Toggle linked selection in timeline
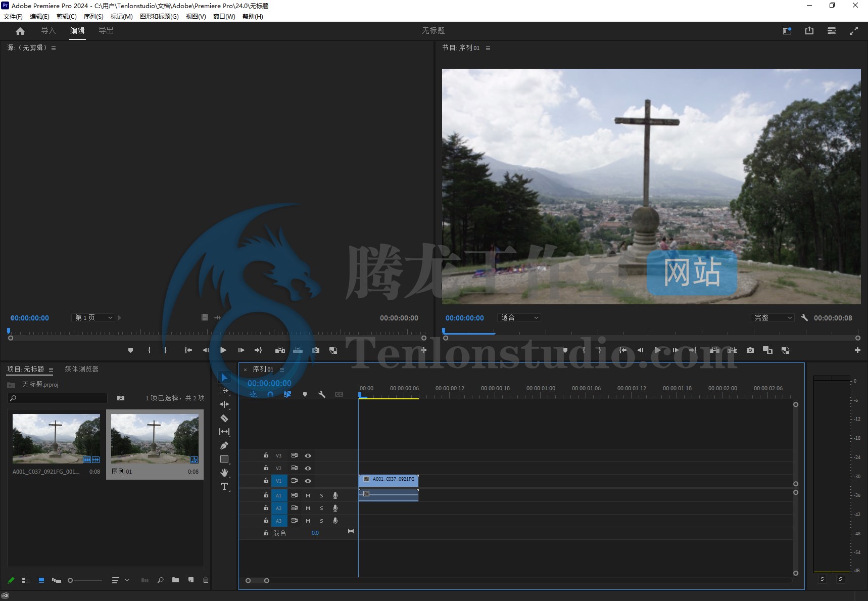This screenshot has height=601, width=868. coord(287,394)
